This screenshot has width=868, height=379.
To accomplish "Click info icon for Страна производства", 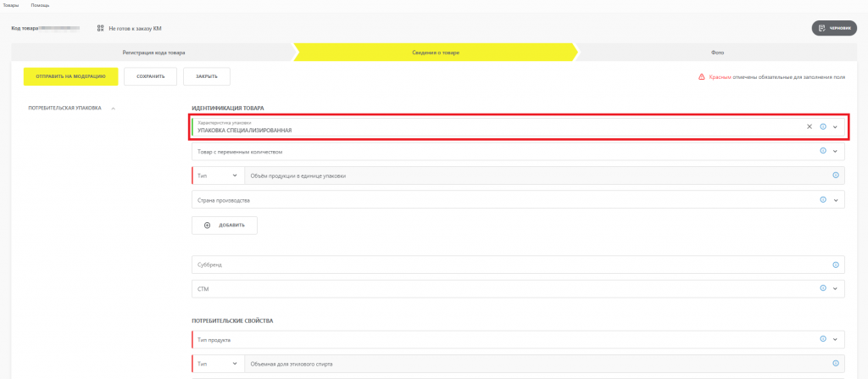I will click(823, 200).
